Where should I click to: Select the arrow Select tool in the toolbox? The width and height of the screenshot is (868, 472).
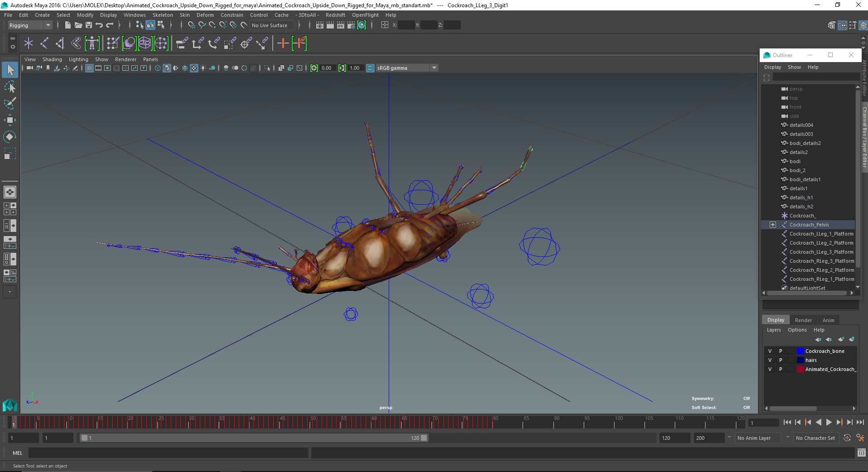tap(10, 70)
